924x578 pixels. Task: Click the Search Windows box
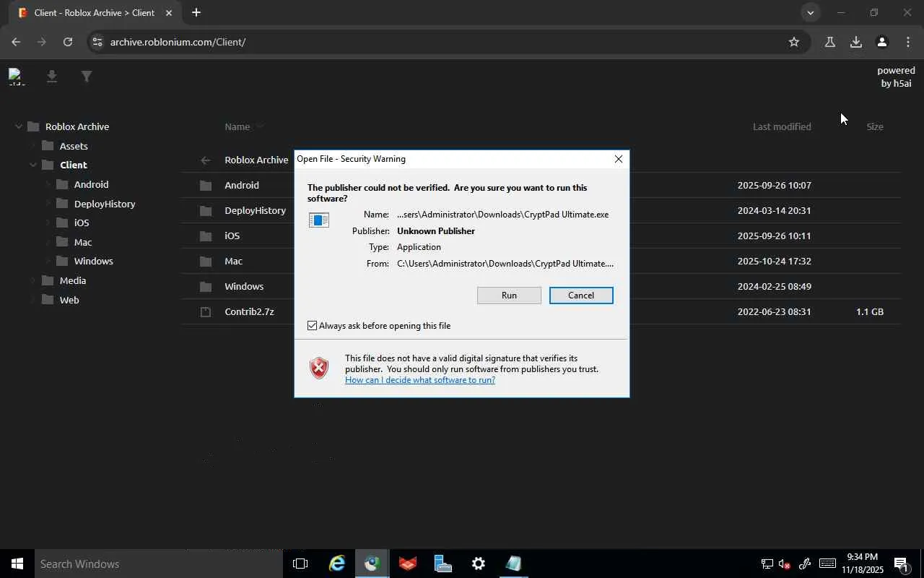[x=159, y=564]
